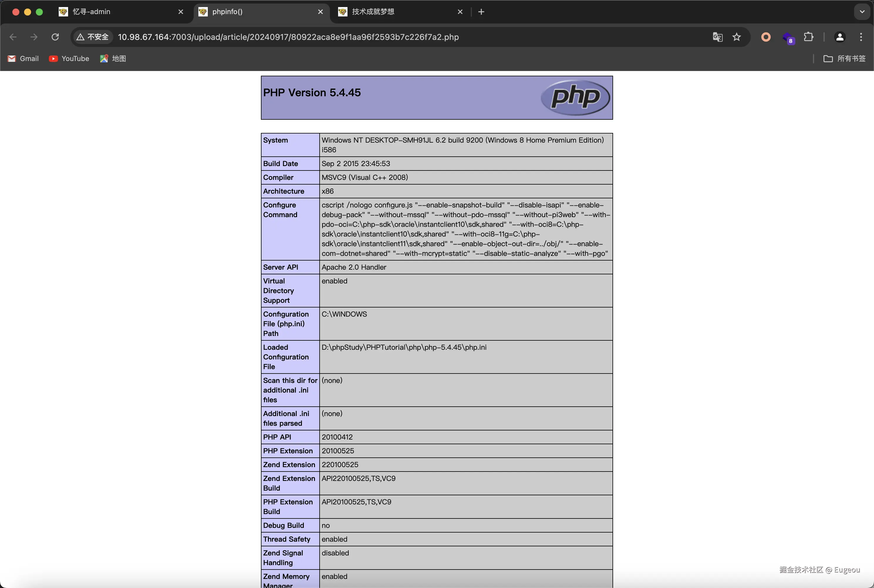
Task: Click the browser back arrow
Action: pos(13,37)
